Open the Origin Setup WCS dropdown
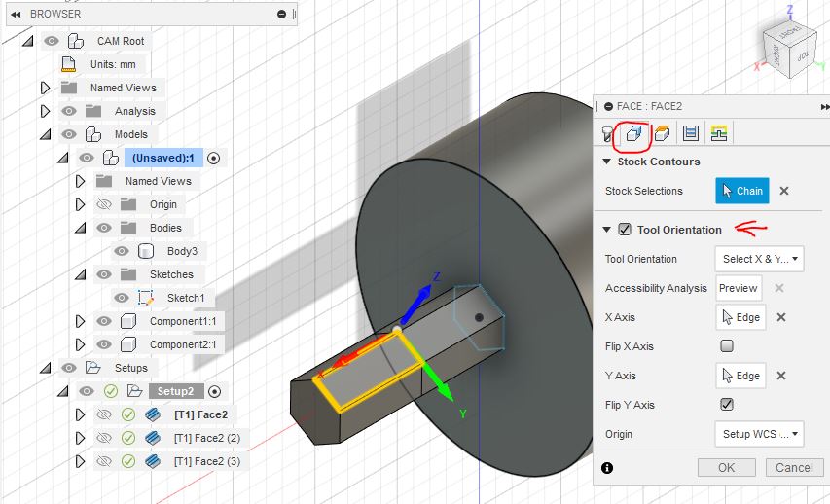 [758, 434]
